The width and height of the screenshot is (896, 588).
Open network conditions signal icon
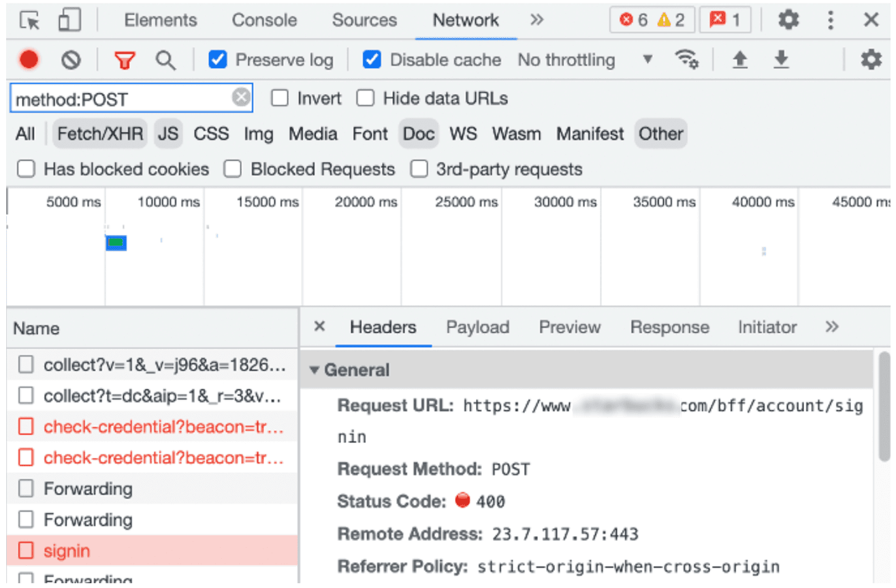click(x=686, y=60)
